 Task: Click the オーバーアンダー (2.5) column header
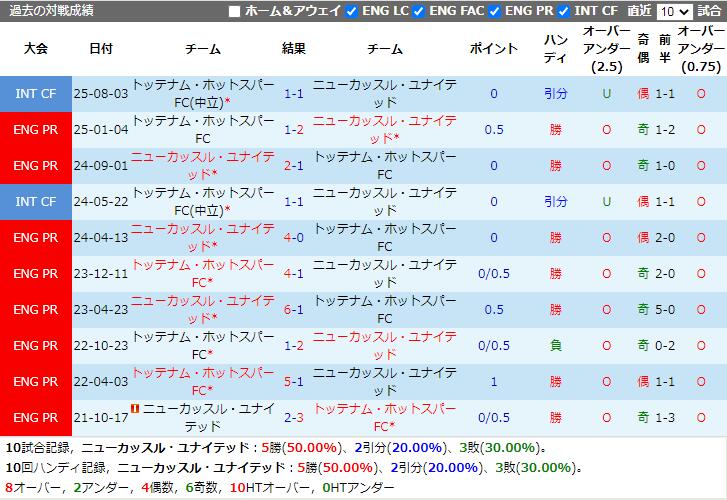pos(606,49)
